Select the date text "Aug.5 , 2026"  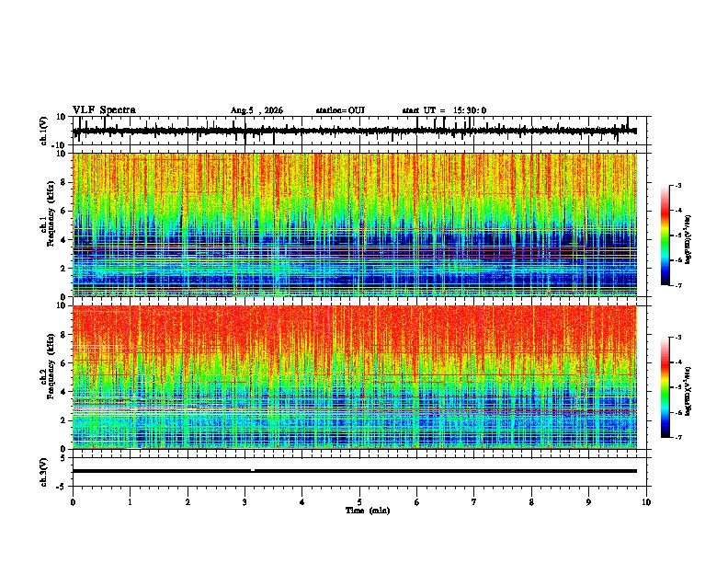tap(256, 110)
